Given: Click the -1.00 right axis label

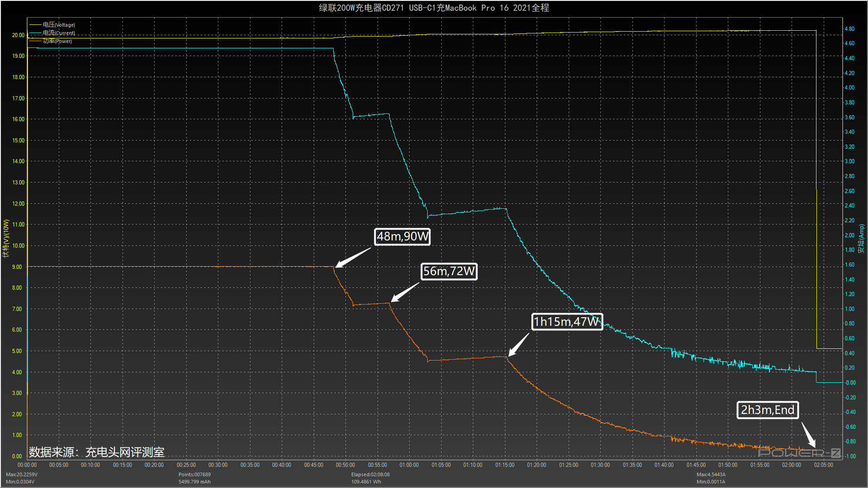Looking at the screenshot, I should tap(850, 456).
